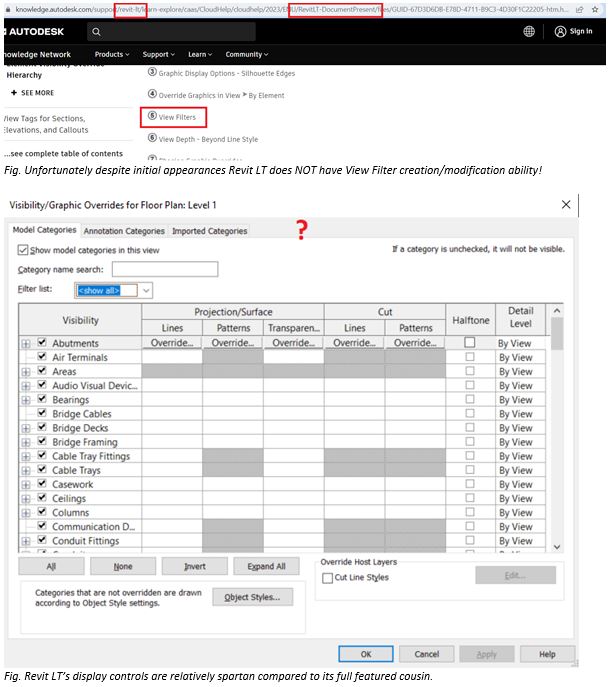Click the Help button
Screen dimensions: 609x687
point(547,654)
